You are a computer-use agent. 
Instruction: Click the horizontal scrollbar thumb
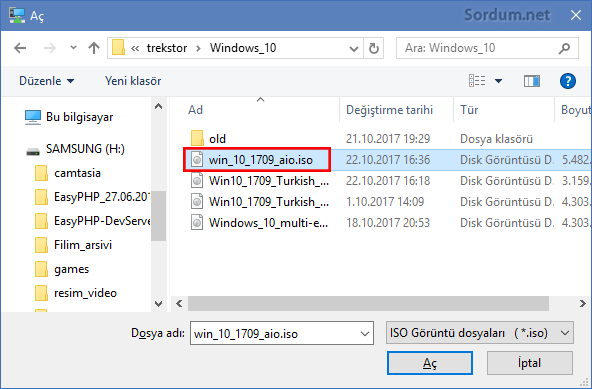[368, 303]
